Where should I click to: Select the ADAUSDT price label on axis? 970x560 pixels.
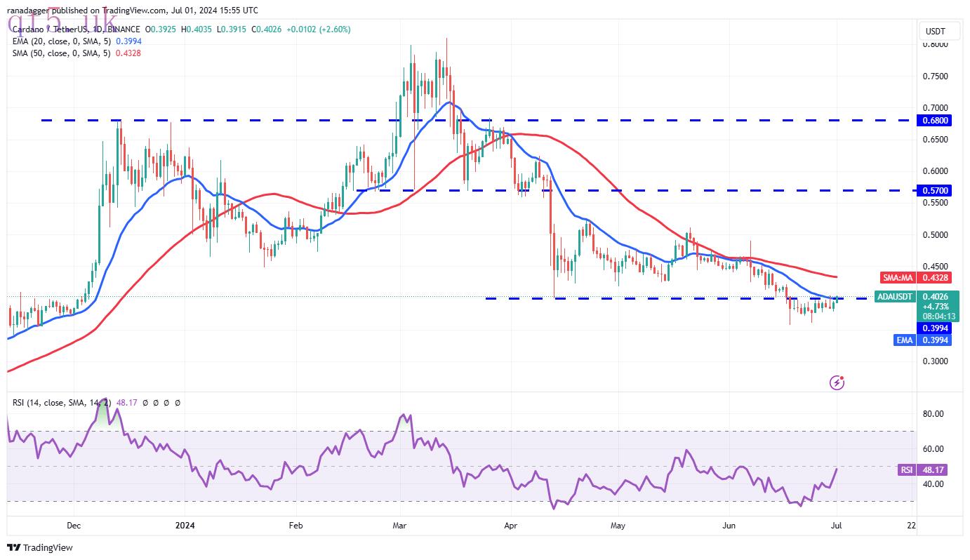(895, 297)
